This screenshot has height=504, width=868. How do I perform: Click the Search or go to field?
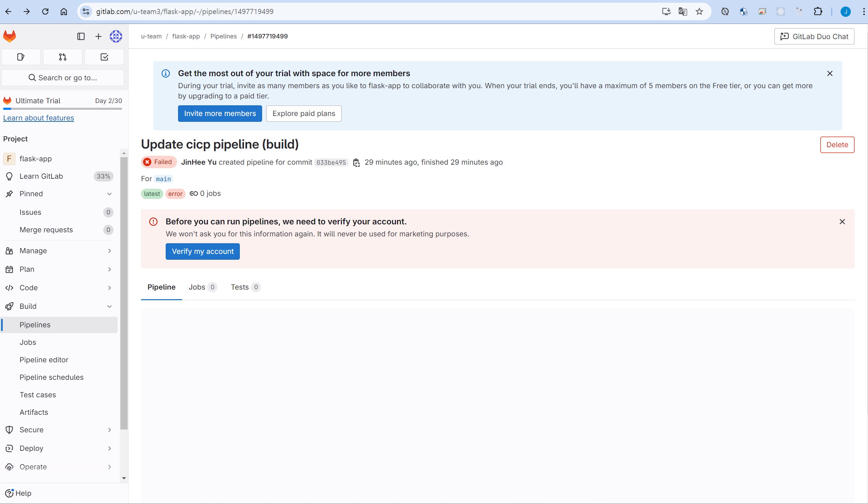[x=63, y=78]
